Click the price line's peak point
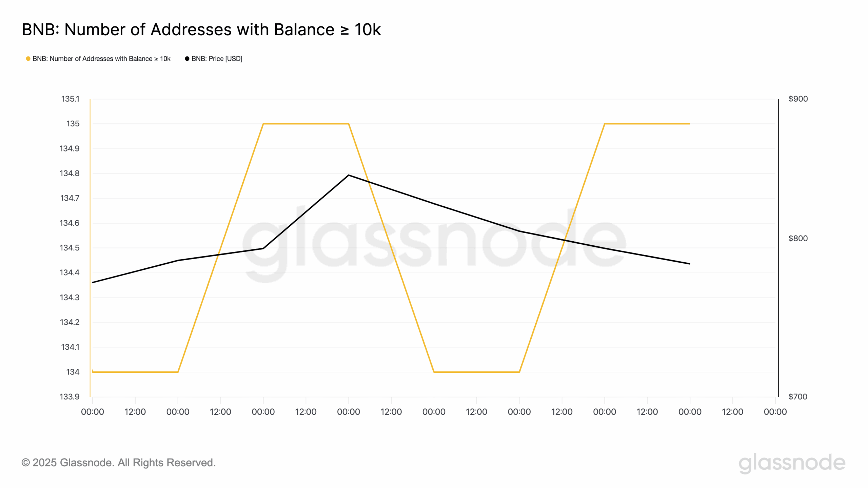 coord(349,175)
